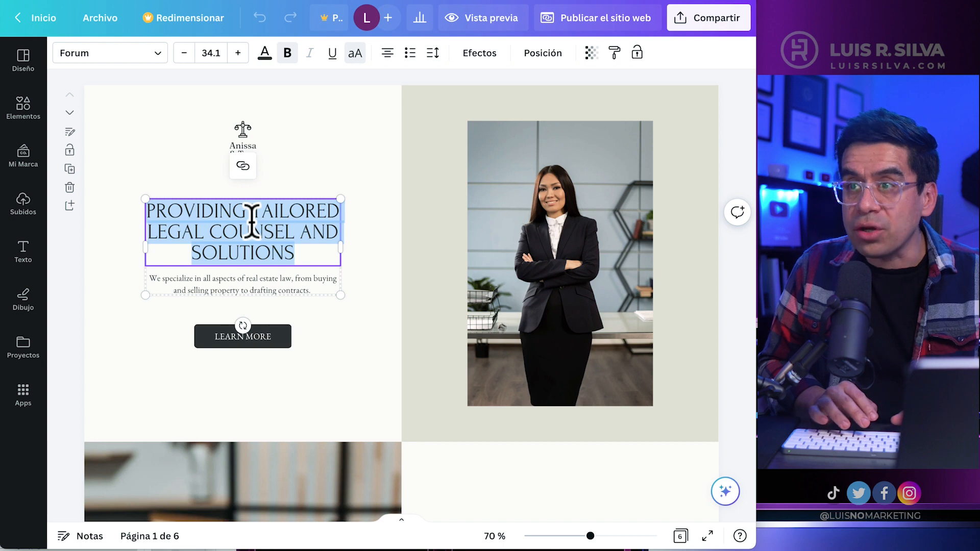Delete the page trash icon
This screenshot has width=980, height=551.
[x=69, y=187]
